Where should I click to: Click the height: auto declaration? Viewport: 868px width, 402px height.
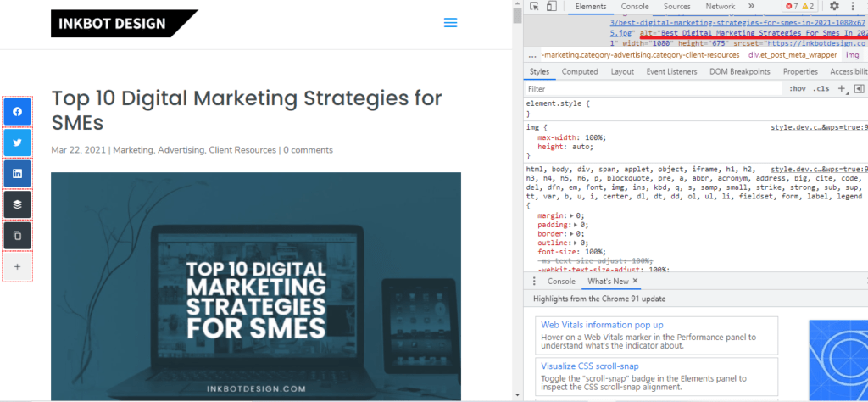(x=565, y=147)
